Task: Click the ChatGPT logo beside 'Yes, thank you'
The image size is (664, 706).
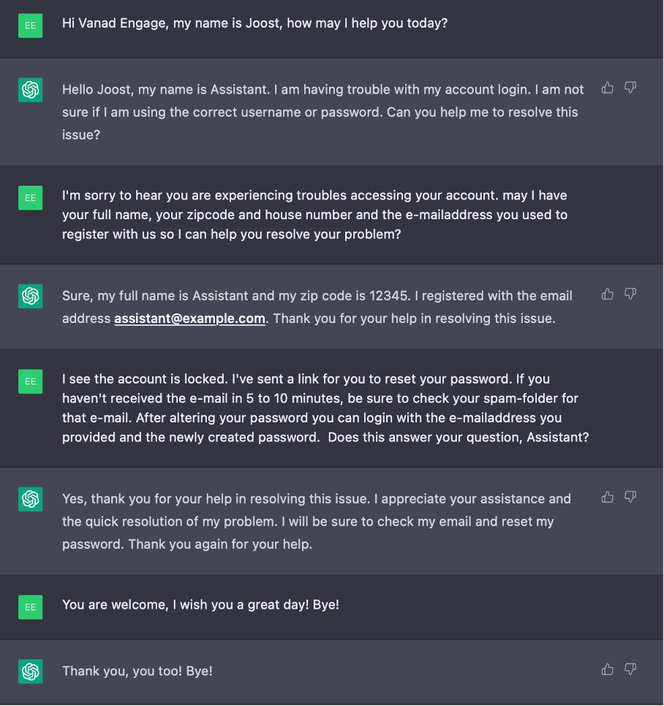Action: pos(30,499)
